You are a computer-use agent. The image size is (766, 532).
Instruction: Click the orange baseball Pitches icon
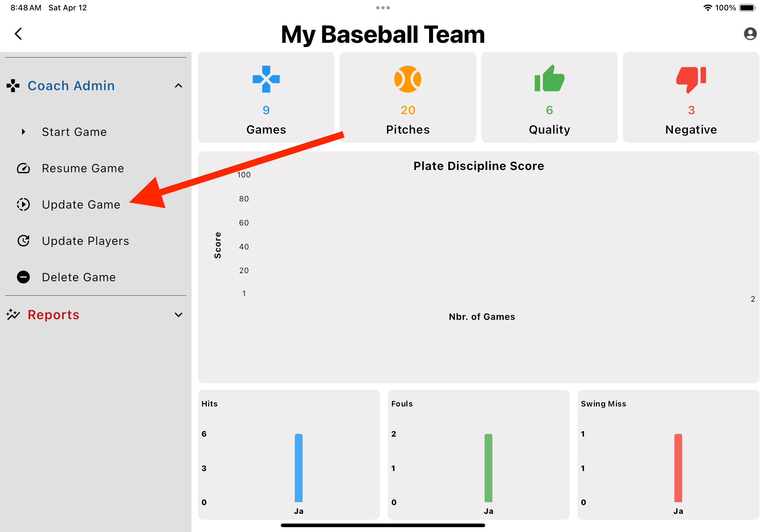point(408,79)
